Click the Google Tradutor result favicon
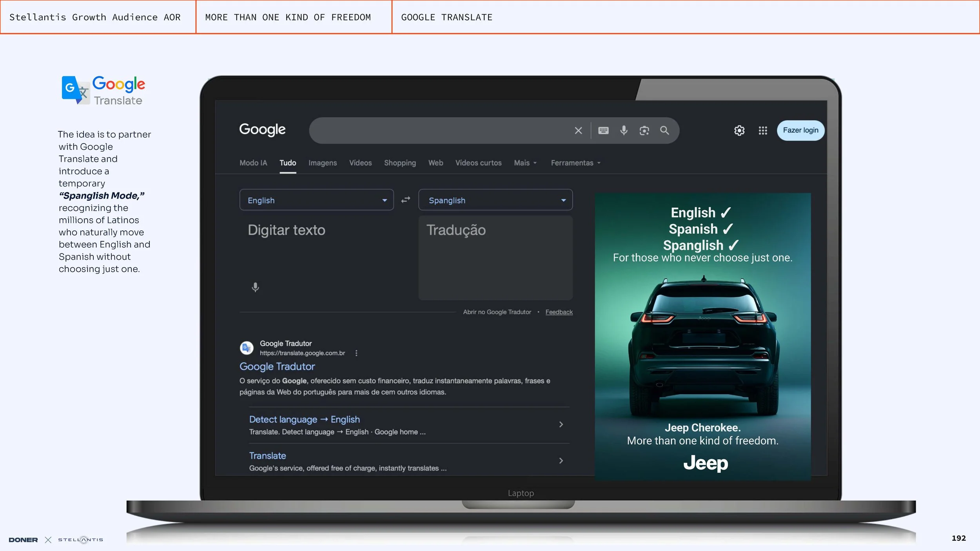This screenshot has width=980, height=551. 247,348
